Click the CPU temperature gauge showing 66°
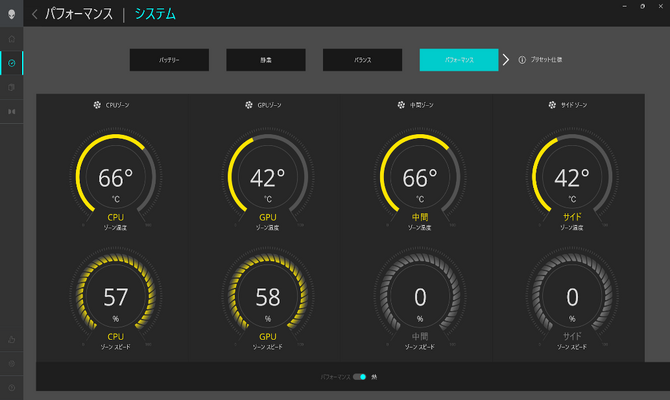Image resolution: width=670 pixels, height=400 pixels. 115,178
